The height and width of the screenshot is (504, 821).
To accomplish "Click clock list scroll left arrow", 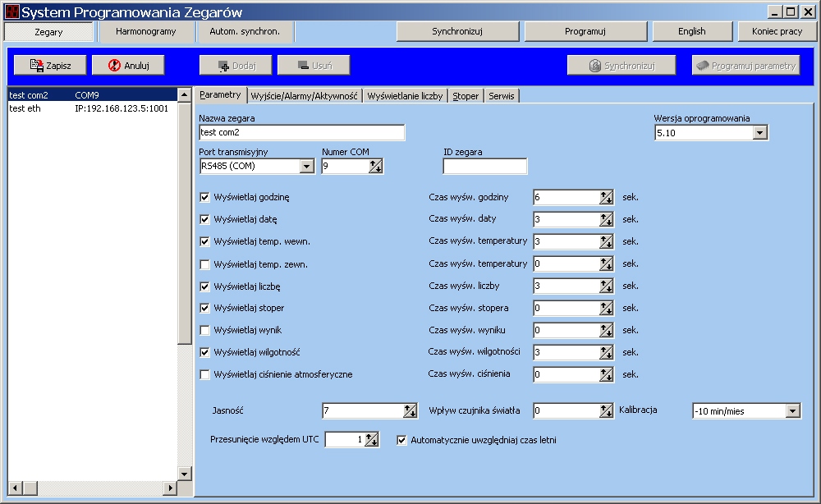I will (15, 488).
